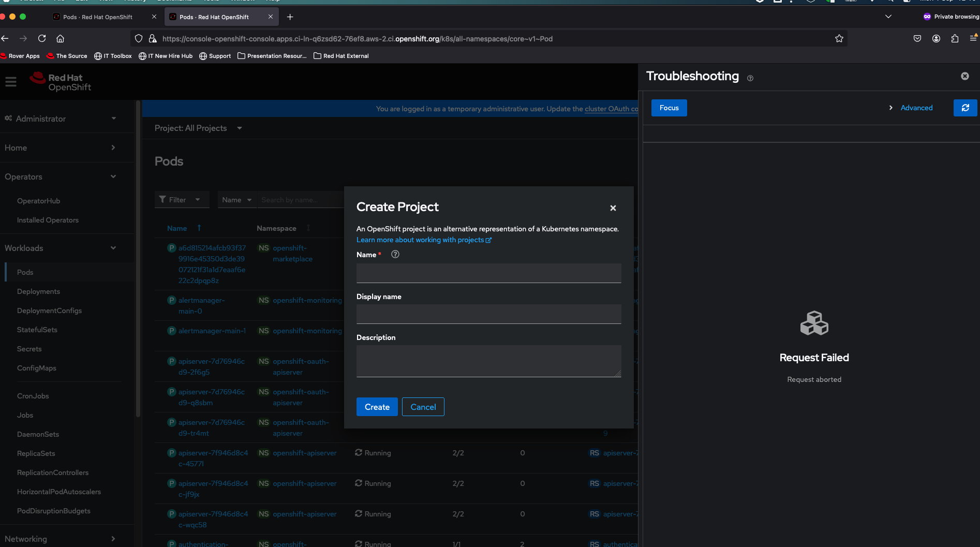Switch to the first Pods browser tab
Viewport: 980px width, 547px height.
click(98, 17)
